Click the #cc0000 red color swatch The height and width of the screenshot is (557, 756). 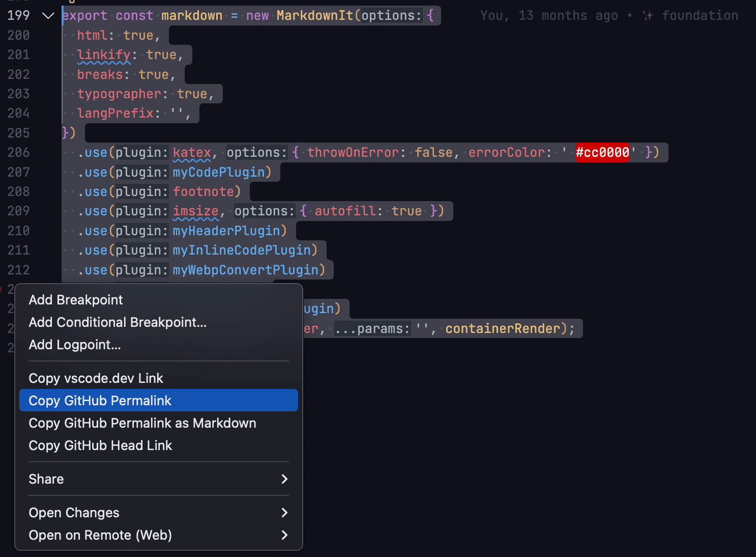[x=602, y=152]
